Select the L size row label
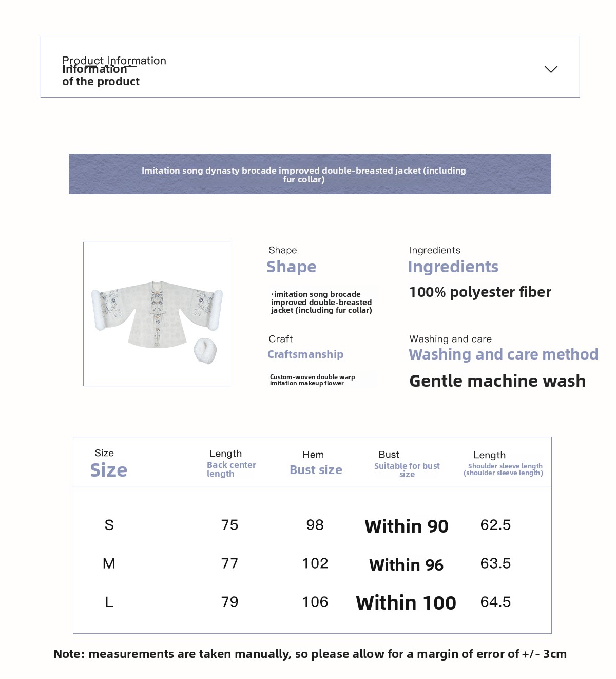Viewport: 616px width, 679px height. (109, 602)
